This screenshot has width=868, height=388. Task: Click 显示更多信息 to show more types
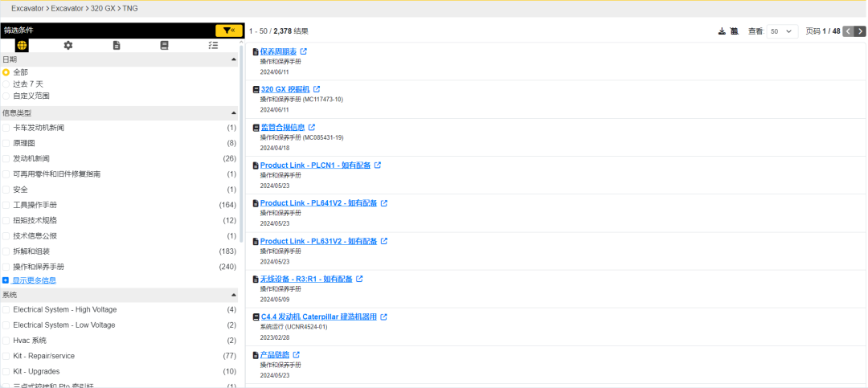point(35,280)
